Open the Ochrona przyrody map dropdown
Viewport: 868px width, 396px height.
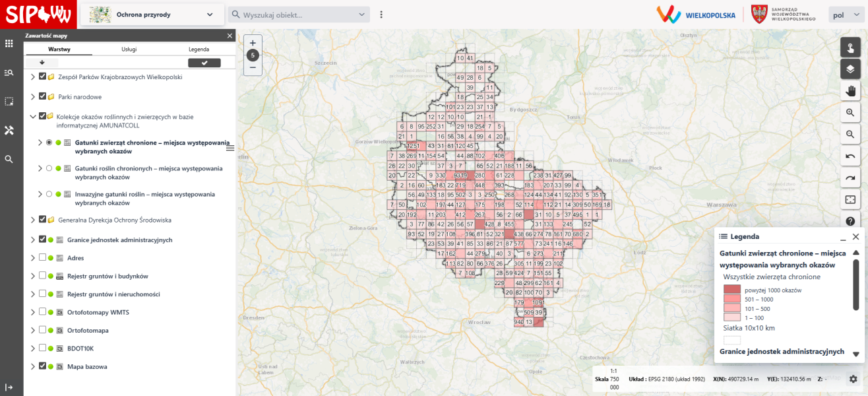point(152,15)
